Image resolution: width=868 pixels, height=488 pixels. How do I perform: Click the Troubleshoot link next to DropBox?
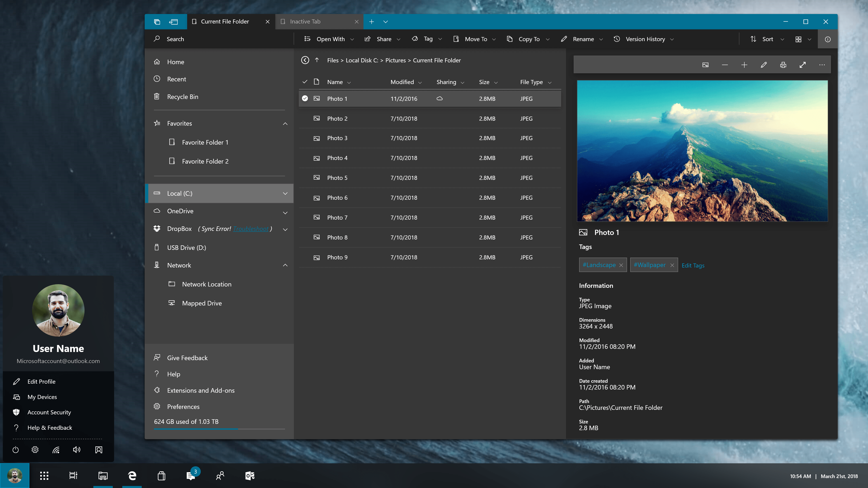coord(251,229)
